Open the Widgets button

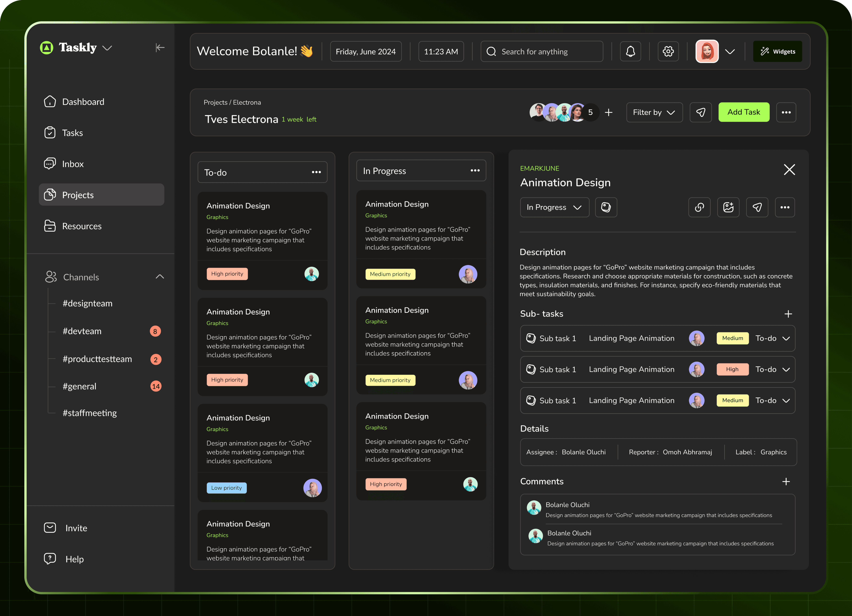click(777, 51)
